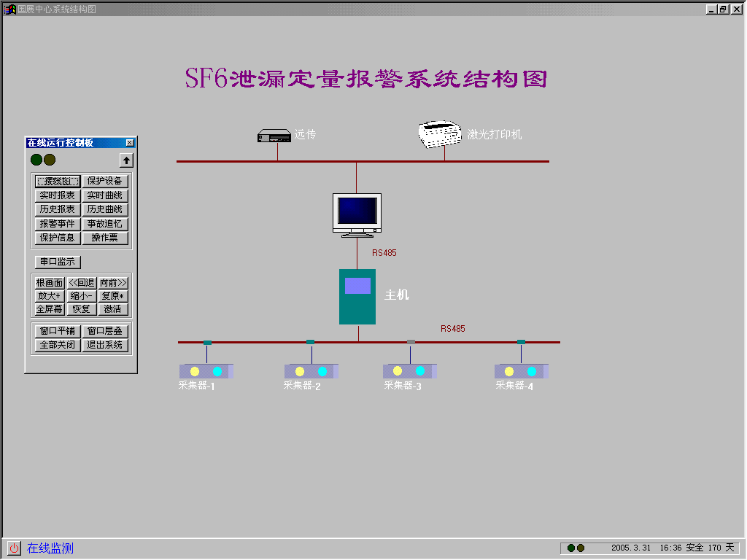Close all windows with 全部关闭

point(58,345)
